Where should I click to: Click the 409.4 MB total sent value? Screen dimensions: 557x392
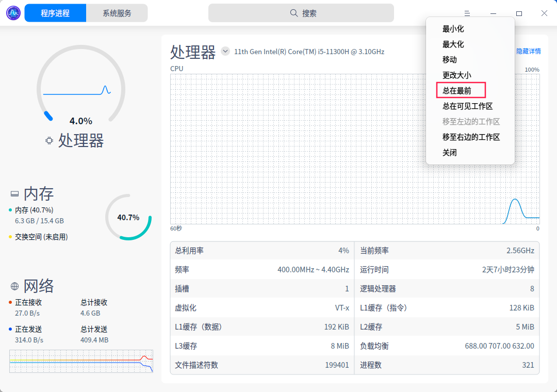pyautogui.click(x=94, y=340)
